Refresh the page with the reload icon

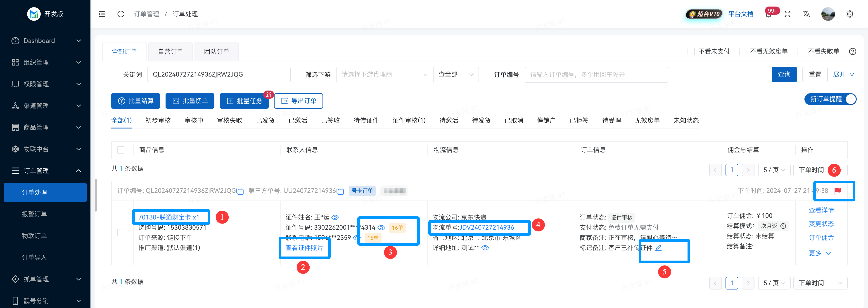click(121, 14)
